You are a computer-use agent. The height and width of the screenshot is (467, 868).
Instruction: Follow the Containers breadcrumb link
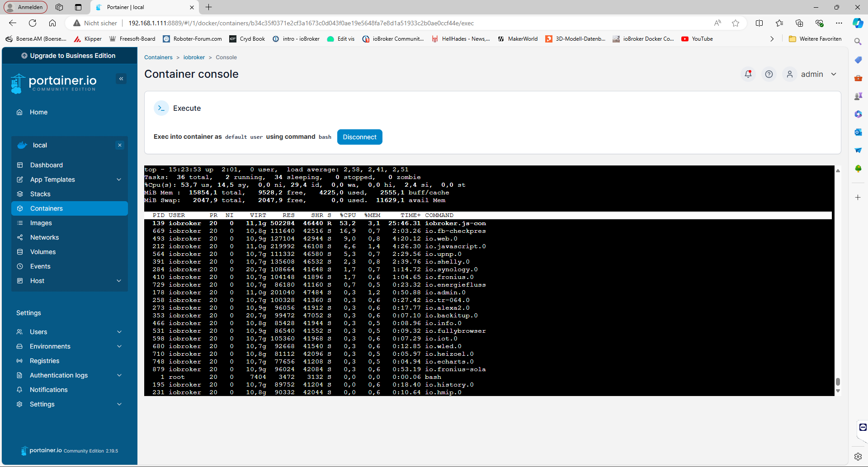[x=158, y=57]
